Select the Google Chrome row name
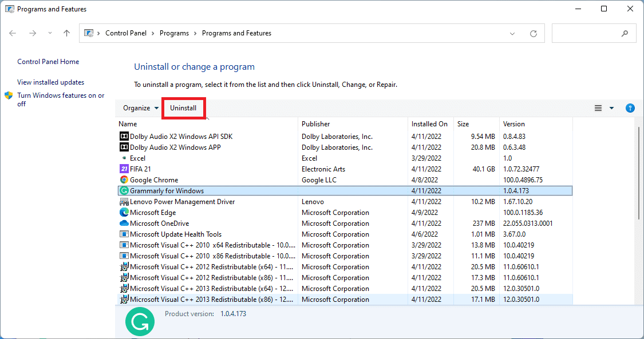Screen dimensions: 644x339 point(154,180)
